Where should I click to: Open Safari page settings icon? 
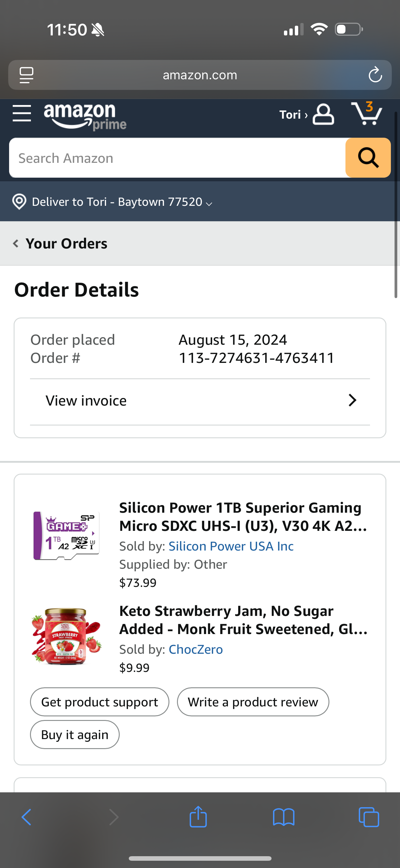coord(26,75)
